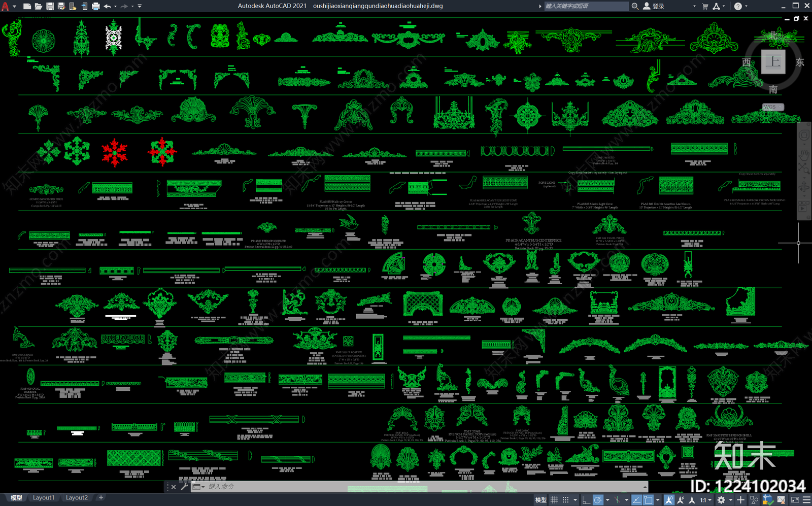Click ViewCube west direction 西
The height and width of the screenshot is (506, 812).
click(746, 62)
